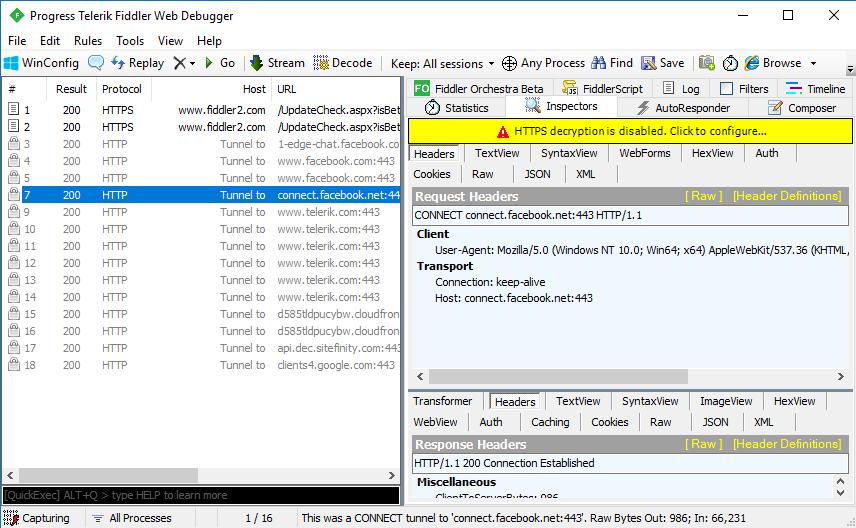Click request headers horizontal scrollbar thumb
Image resolution: width=856 pixels, height=528 pixels.
click(558, 376)
